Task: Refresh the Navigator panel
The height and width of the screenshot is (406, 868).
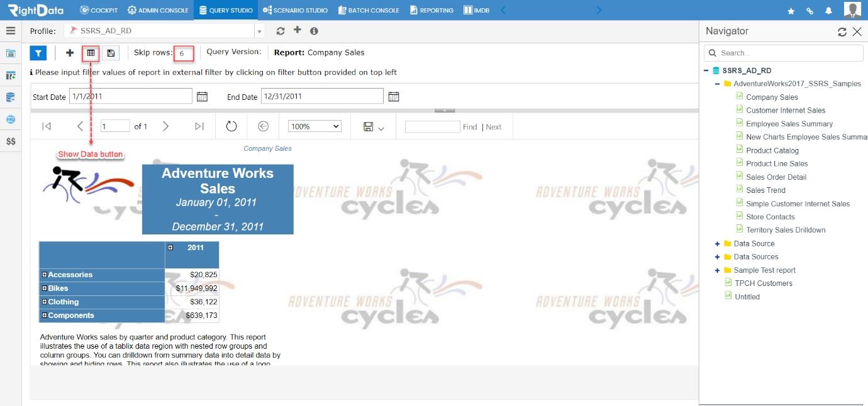Action: (x=842, y=32)
